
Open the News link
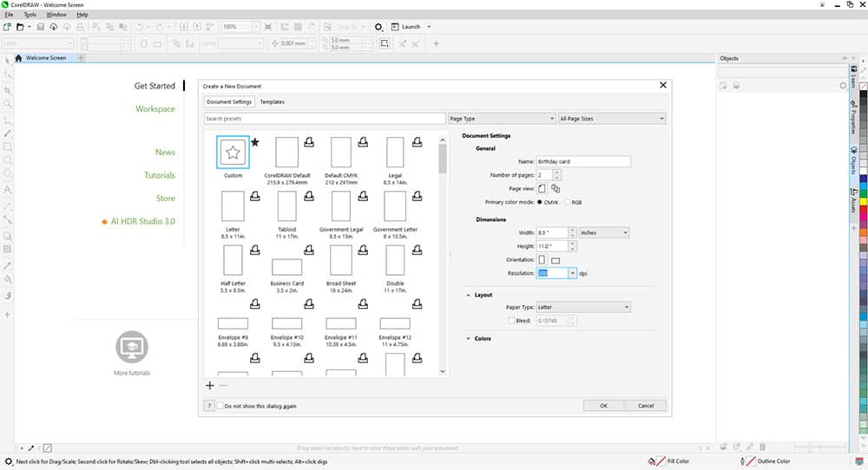coord(165,152)
